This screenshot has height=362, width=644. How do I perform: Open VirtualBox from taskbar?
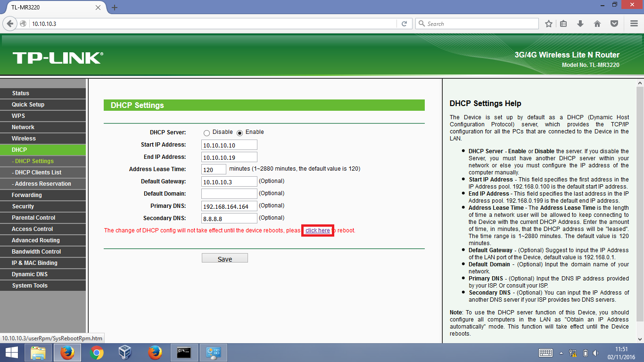[125, 353]
